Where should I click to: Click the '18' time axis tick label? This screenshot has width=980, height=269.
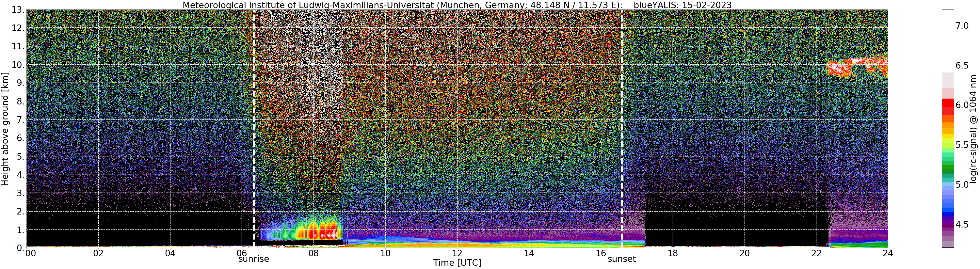tap(673, 253)
